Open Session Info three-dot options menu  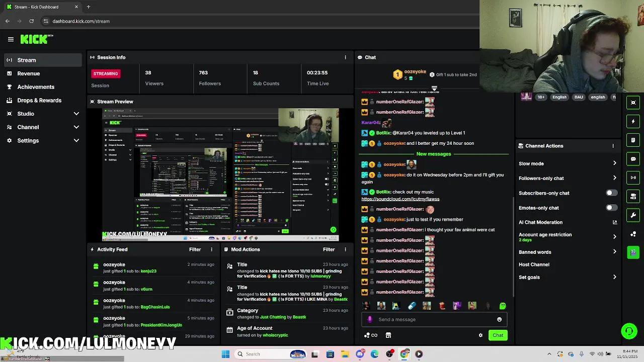tap(345, 57)
